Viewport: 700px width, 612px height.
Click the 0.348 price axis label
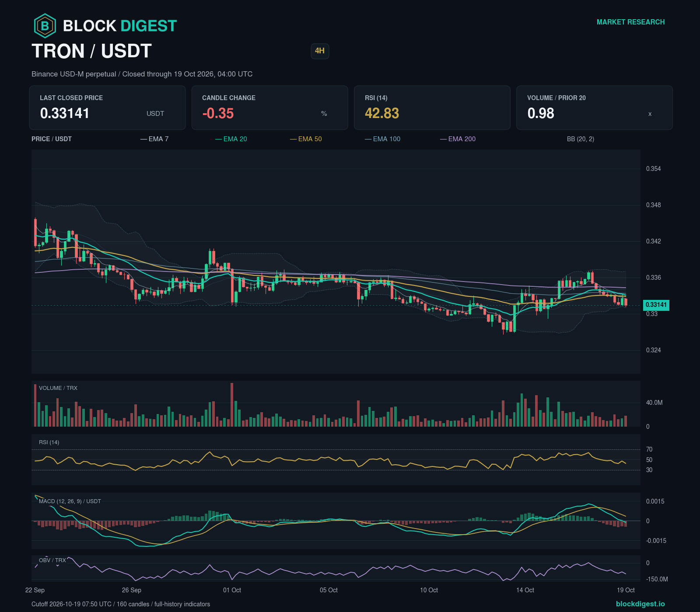(653, 205)
